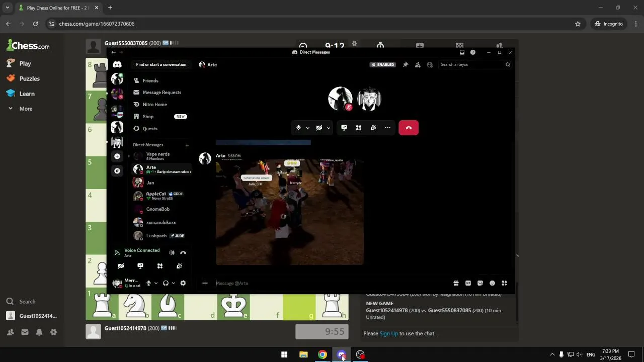Open headphones output dropdown in user panel
The image size is (644, 362).
coord(173,283)
